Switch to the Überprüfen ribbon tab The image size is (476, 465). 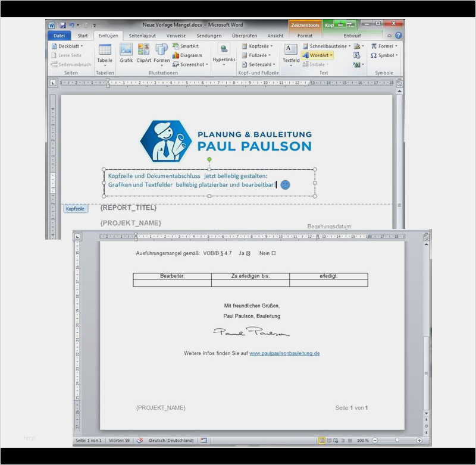[x=245, y=36]
